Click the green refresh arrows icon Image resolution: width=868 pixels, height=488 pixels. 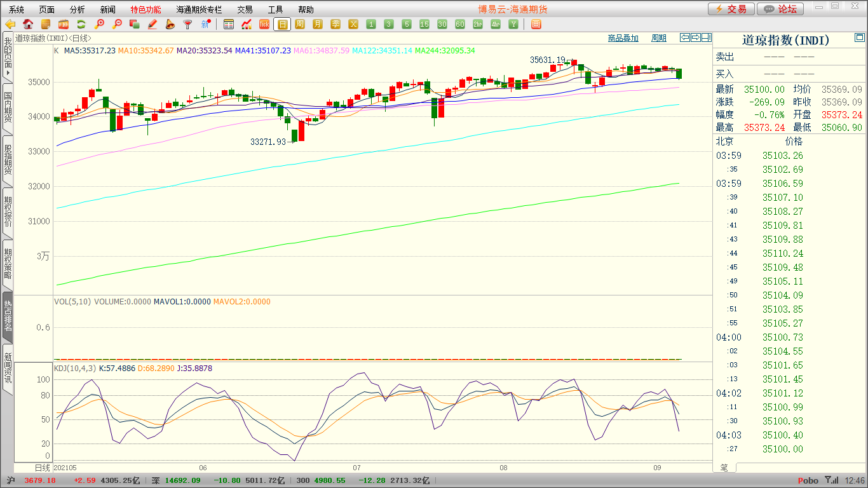[x=81, y=24]
